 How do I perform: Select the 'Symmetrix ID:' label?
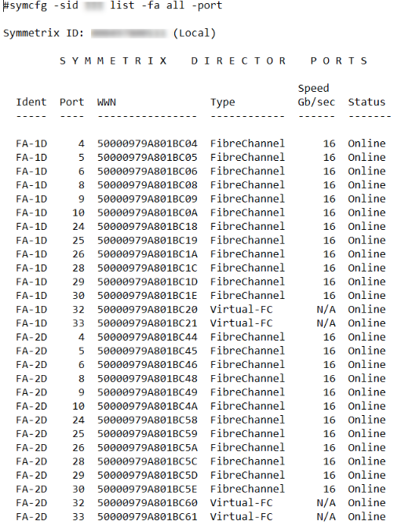click(x=43, y=33)
